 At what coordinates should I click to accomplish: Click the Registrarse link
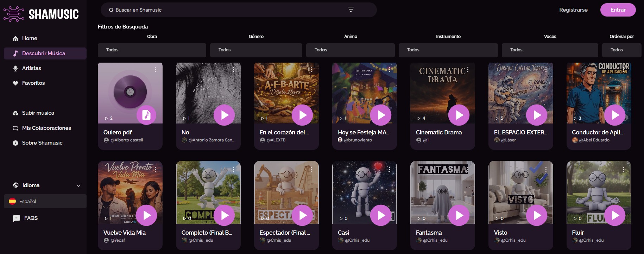pos(573,10)
